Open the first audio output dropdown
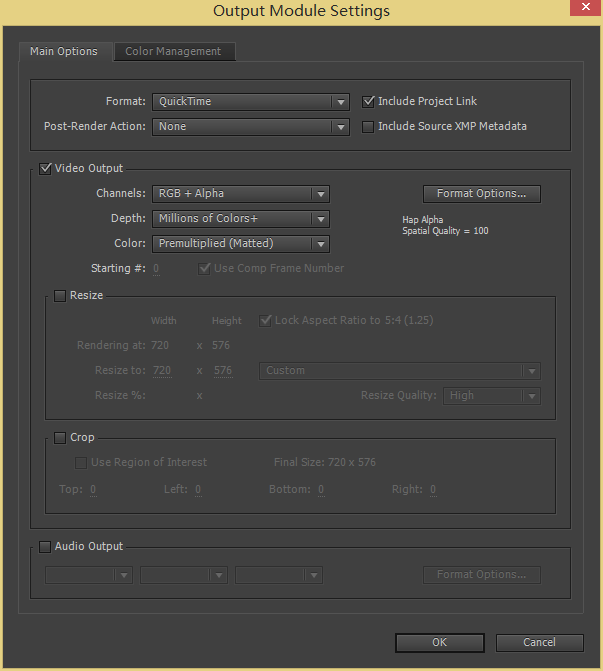This screenshot has height=671, width=603. point(89,575)
